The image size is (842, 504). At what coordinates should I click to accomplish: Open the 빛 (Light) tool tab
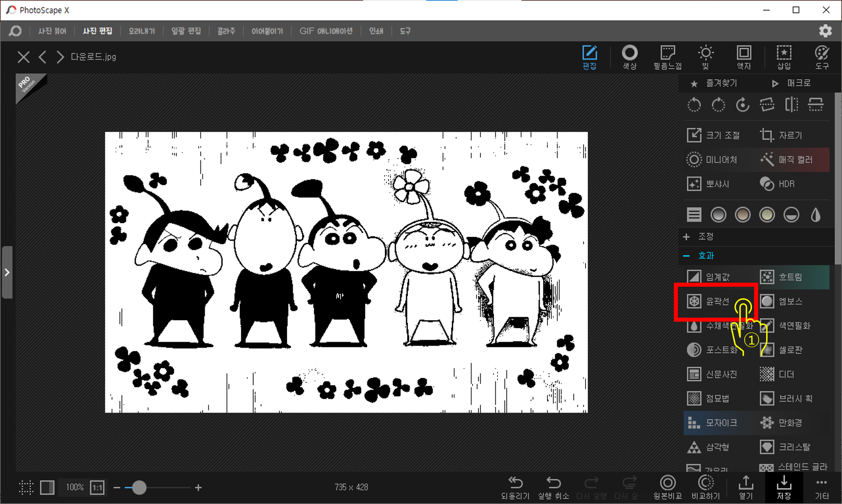pyautogui.click(x=706, y=57)
